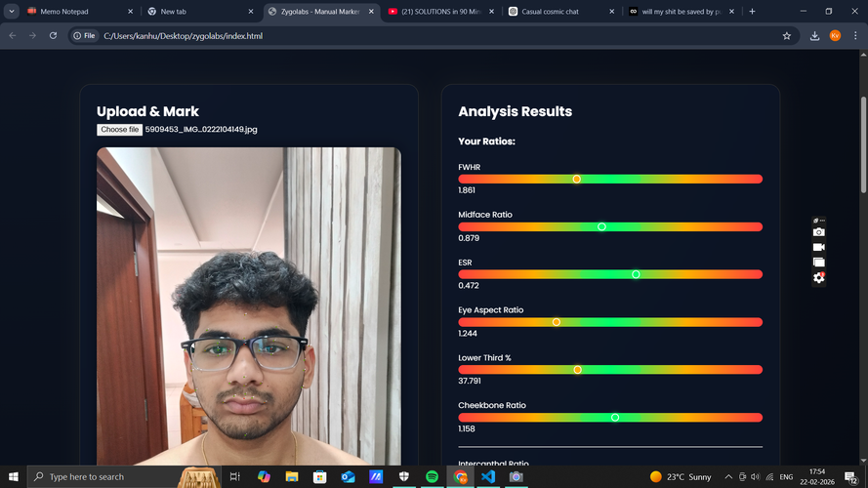Click the camera screenshot icon in floating toolbar
Viewport: 868px width, 488px height.
818,232
